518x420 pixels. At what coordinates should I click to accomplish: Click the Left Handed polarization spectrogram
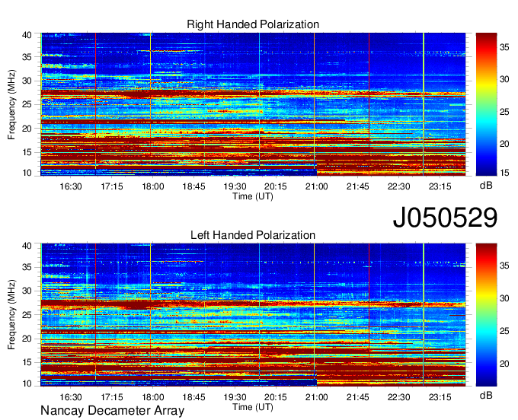253,315
